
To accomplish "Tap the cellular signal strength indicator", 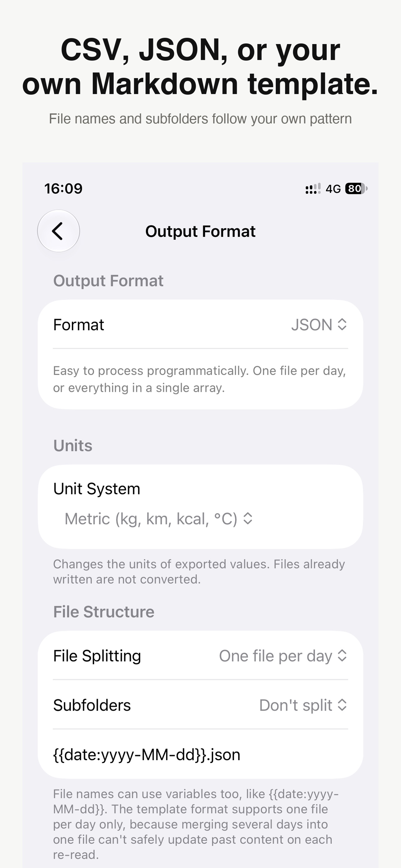I will click(313, 189).
